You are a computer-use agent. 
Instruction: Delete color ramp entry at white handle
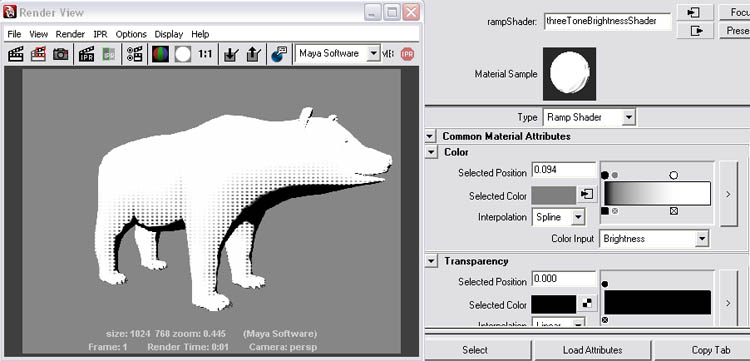pyautogui.click(x=674, y=211)
